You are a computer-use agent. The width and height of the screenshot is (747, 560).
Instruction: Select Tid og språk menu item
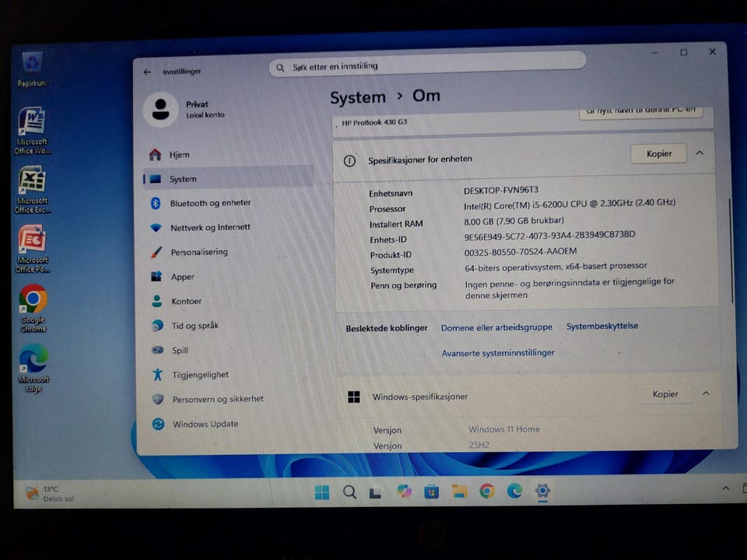tap(195, 326)
